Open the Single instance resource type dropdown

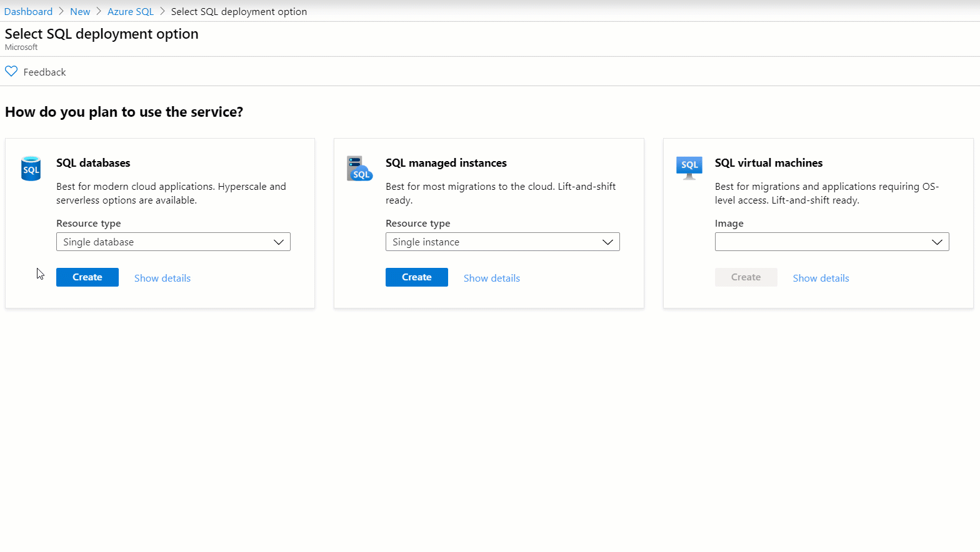pyautogui.click(x=502, y=242)
